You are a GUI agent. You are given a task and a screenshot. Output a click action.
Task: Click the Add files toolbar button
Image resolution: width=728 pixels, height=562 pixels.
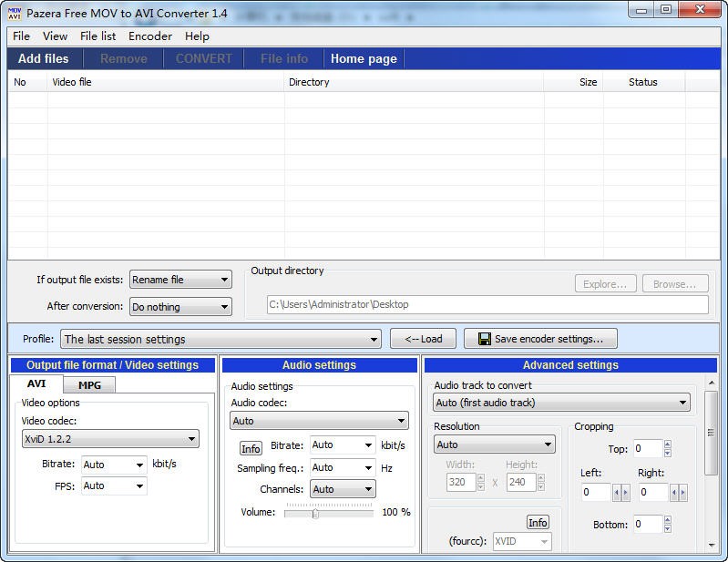(x=44, y=58)
